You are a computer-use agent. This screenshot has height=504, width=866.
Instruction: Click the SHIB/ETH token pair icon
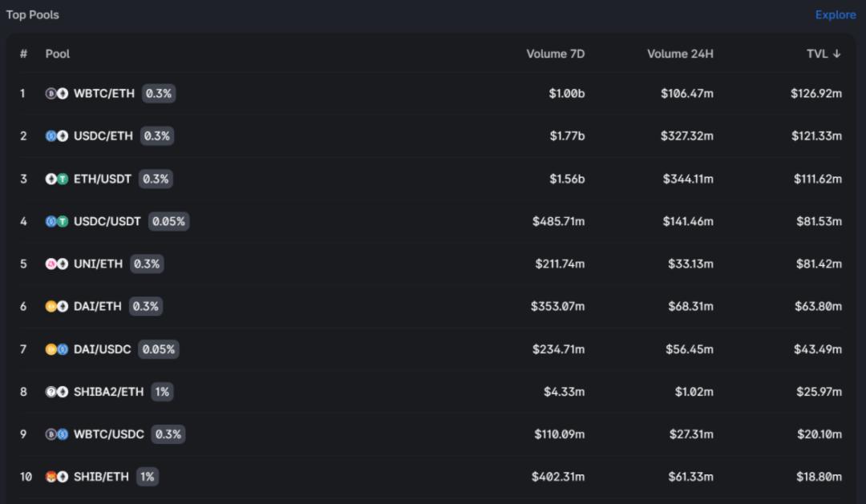56,477
